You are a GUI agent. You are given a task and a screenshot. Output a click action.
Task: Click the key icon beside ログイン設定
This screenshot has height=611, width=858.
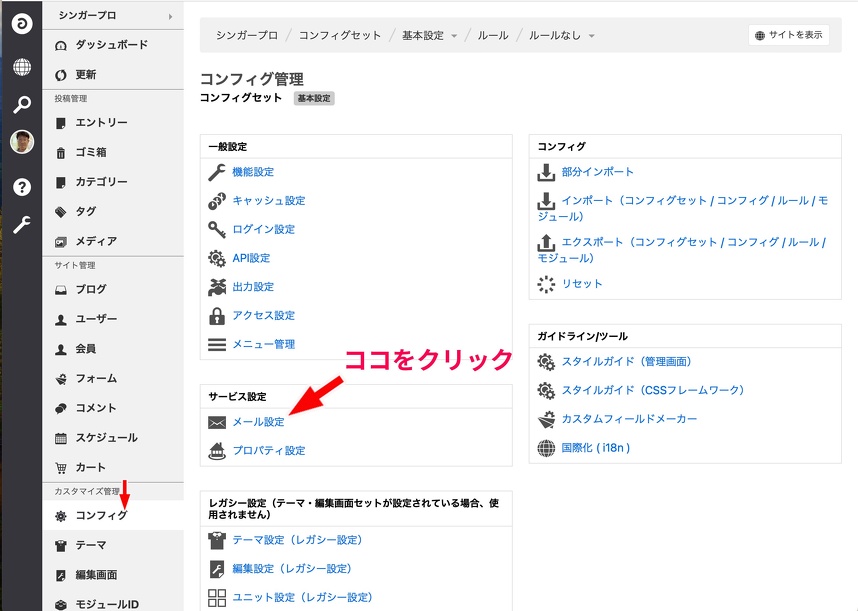(216, 229)
